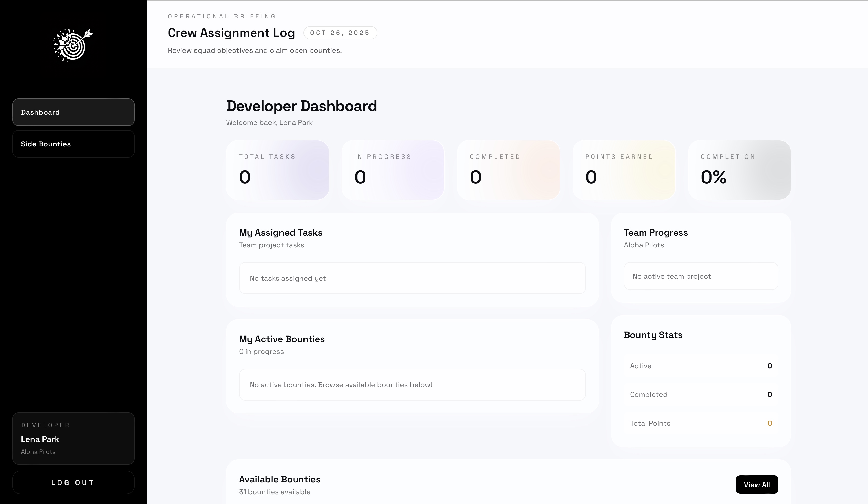Select the In Progress stat card
This screenshot has width=868, height=504.
tap(393, 170)
